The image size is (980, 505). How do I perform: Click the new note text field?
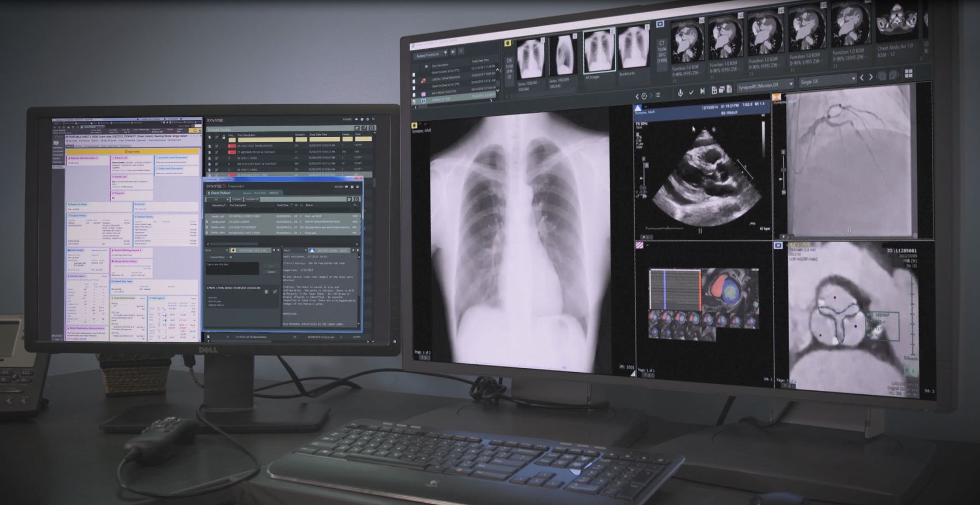pos(232,269)
